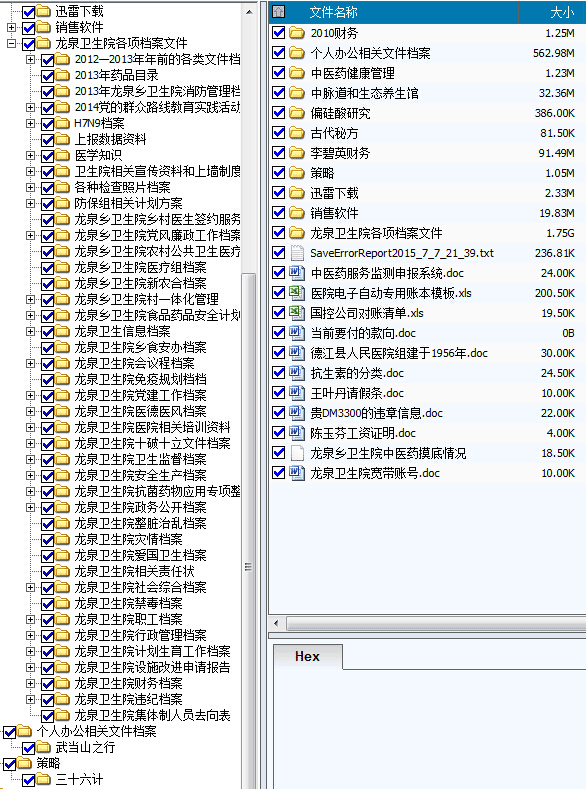Toggle checkbox for 陈玉芬工资证明.doc
This screenshot has width=586, height=789.
point(278,433)
